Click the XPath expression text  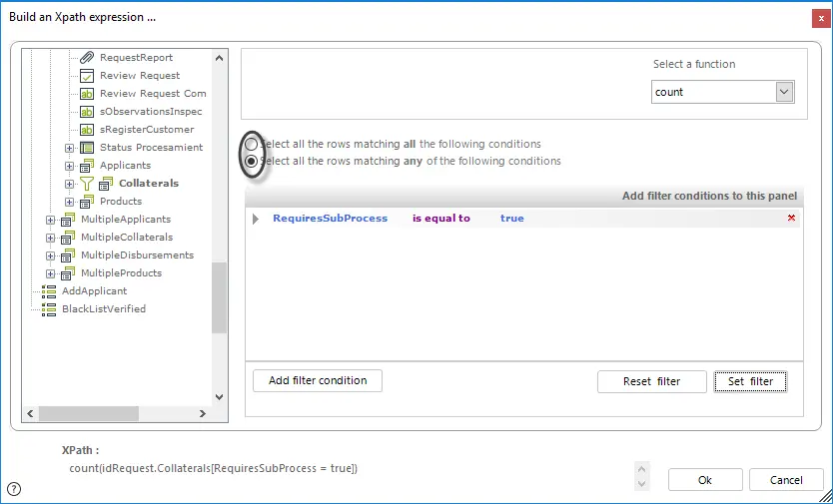tap(214, 468)
